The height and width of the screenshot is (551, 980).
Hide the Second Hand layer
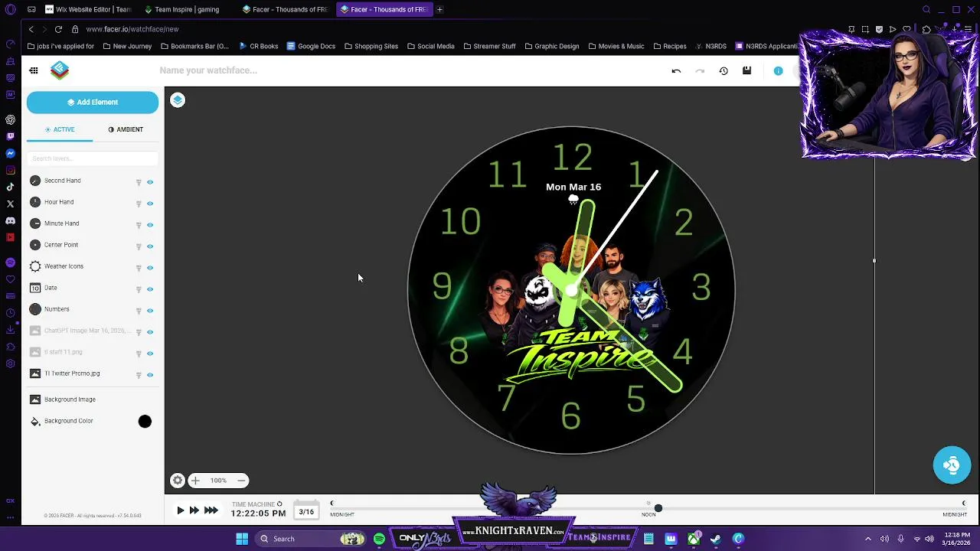pyautogui.click(x=150, y=182)
